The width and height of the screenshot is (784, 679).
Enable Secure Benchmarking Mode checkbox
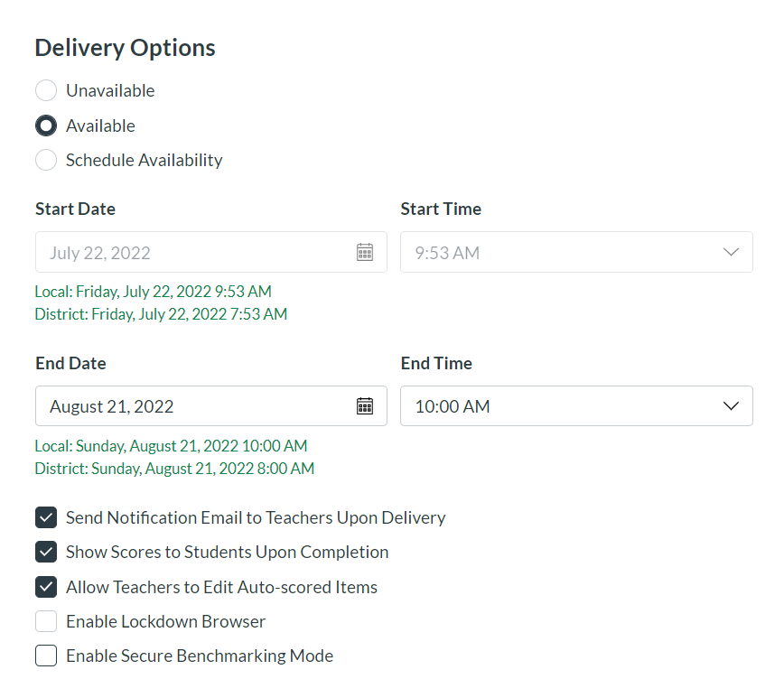click(46, 656)
